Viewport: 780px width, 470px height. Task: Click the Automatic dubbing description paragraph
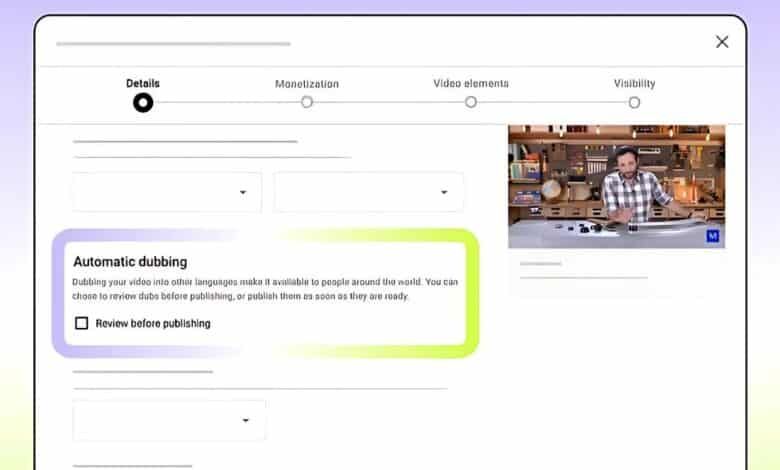[x=265, y=289]
